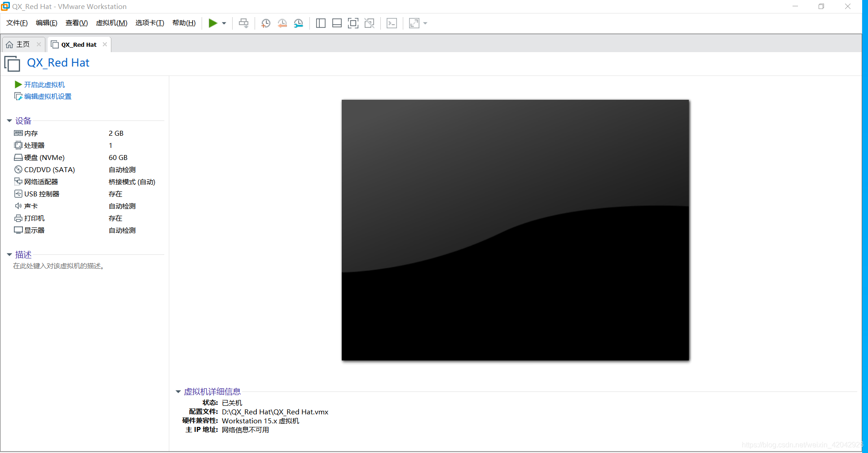Click the config file path D:\QX_Red Hat\QX_Red Hat.vmx
This screenshot has height=453, width=868.
click(275, 412)
